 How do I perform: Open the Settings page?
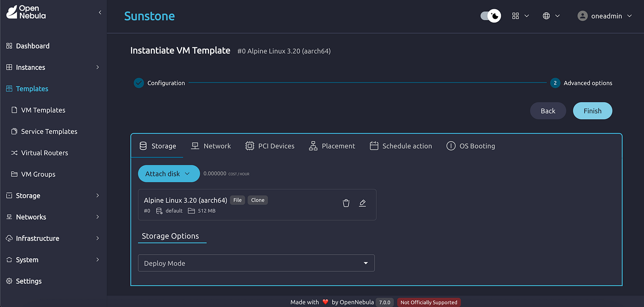(29, 281)
